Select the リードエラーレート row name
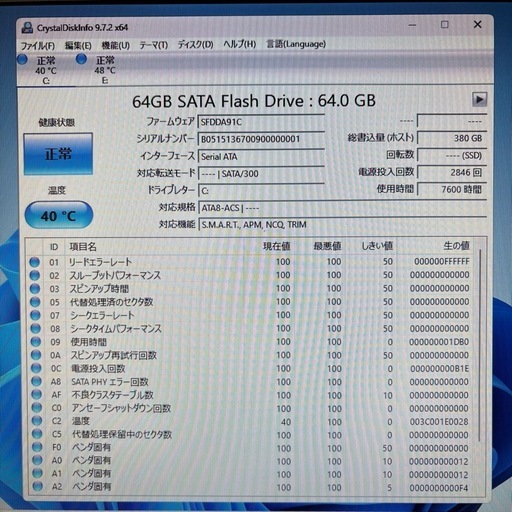The height and width of the screenshot is (512, 512). [x=100, y=262]
